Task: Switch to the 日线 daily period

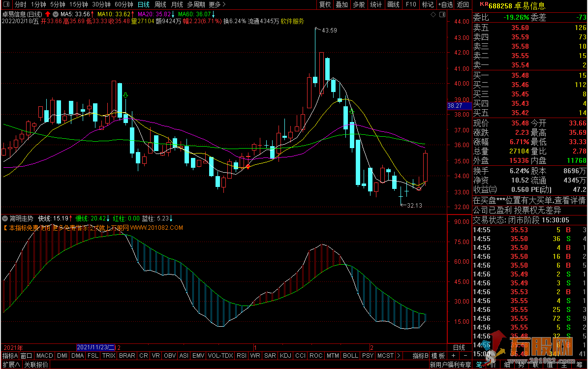Action: (144, 4)
